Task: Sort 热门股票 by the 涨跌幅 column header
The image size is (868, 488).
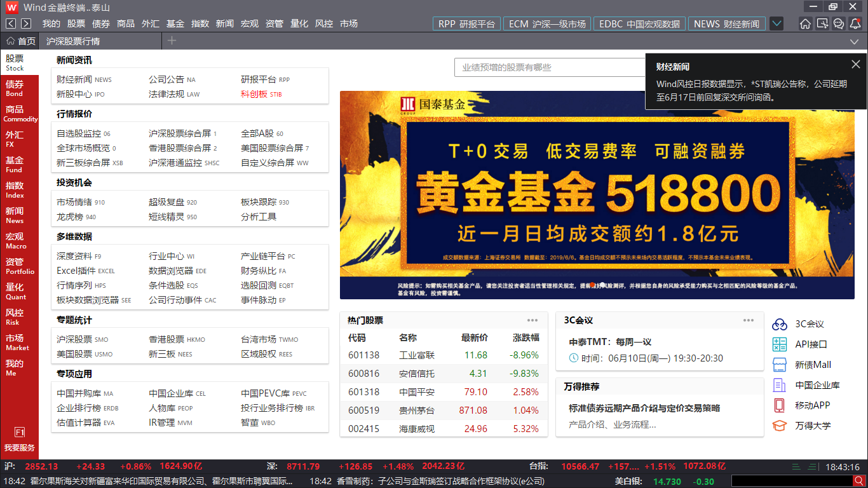Action: pos(526,338)
